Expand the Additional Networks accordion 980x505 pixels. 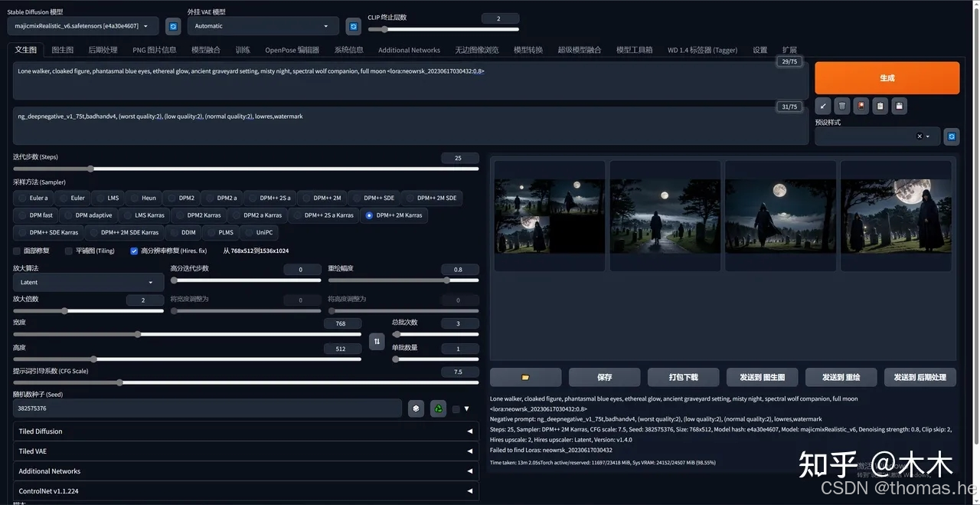click(246, 471)
